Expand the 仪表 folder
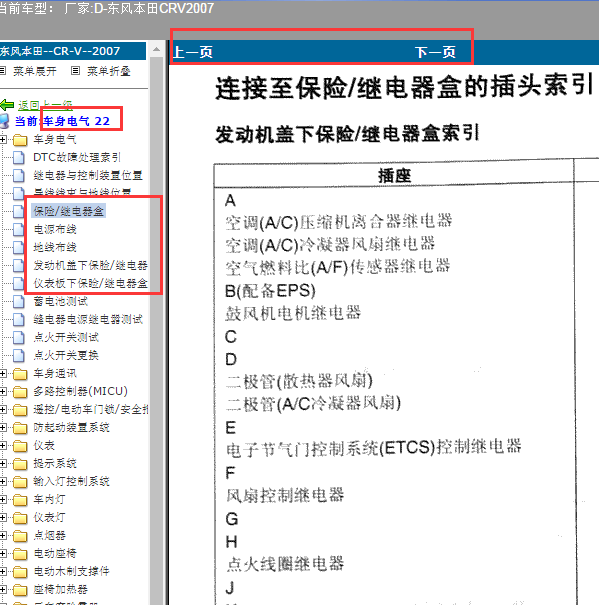The width and height of the screenshot is (599, 605). [x=3, y=446]
